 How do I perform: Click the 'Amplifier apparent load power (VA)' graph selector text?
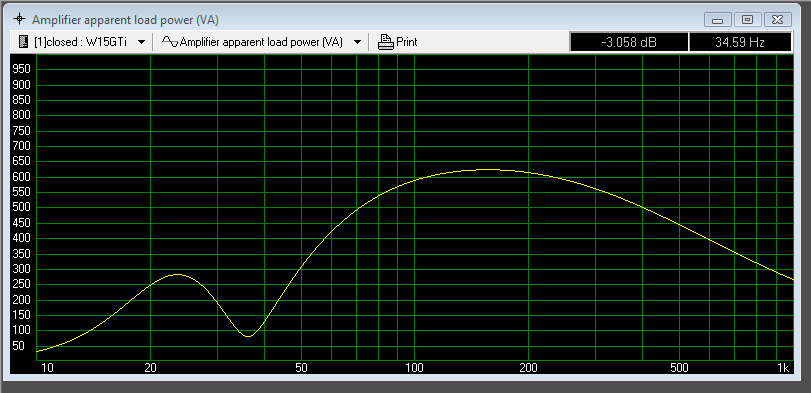coord(261,42)
